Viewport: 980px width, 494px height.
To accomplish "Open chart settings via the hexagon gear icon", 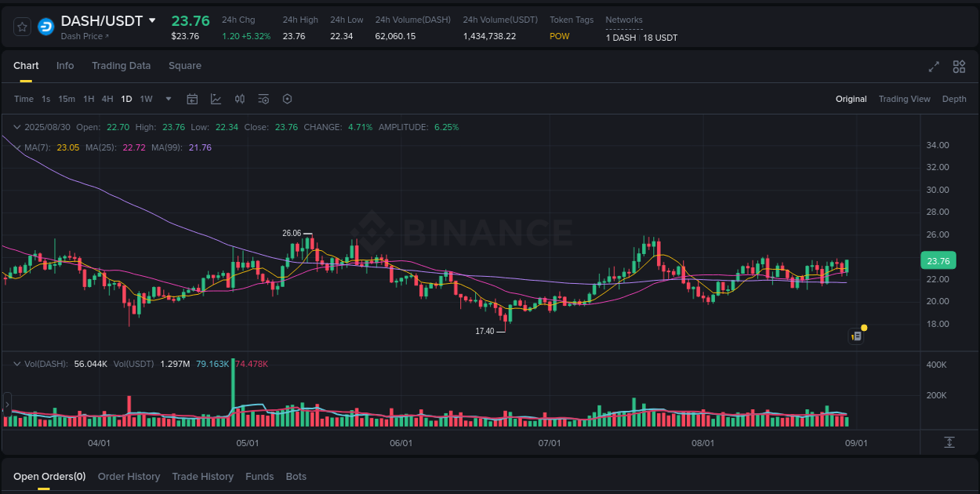I will [x=287, y=99].
